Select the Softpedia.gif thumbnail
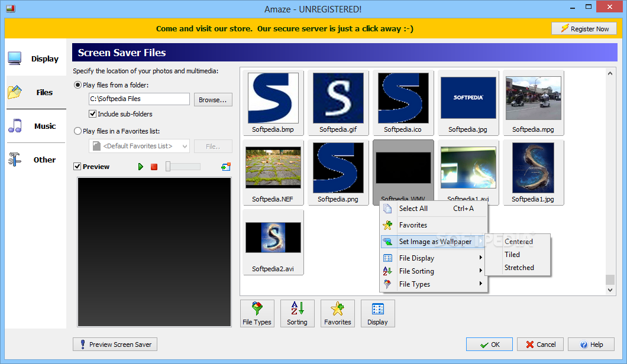 [x=338, y=103]
